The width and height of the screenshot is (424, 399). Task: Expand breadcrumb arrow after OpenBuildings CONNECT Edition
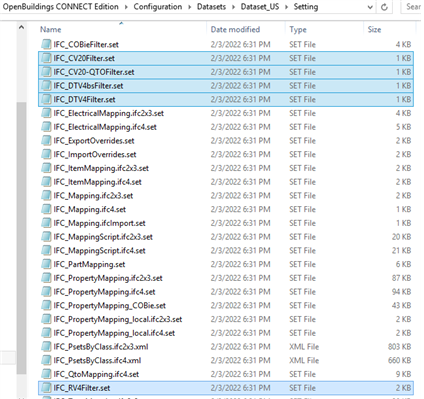[126, 7]
